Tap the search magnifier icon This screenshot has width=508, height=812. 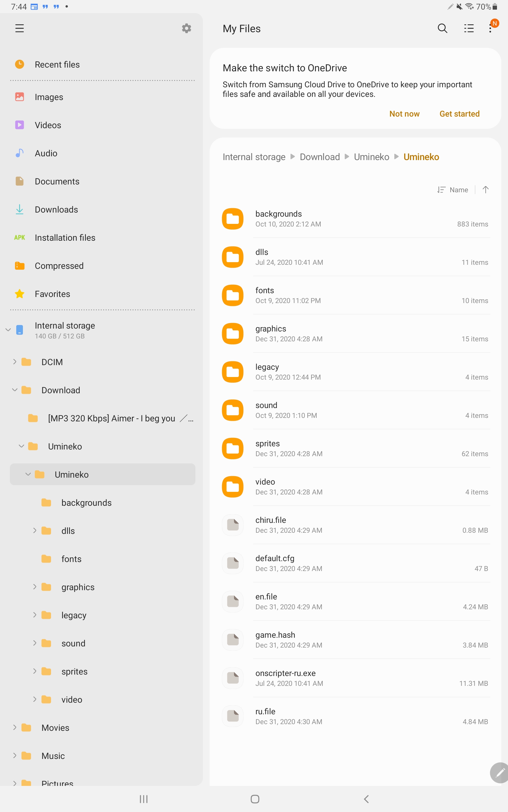[442, 28]
